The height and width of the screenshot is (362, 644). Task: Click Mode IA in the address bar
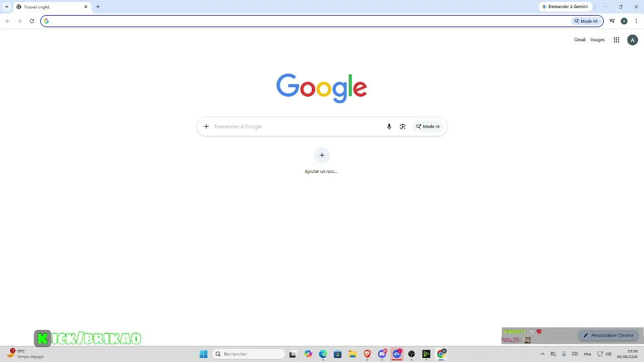click(586, 21)
